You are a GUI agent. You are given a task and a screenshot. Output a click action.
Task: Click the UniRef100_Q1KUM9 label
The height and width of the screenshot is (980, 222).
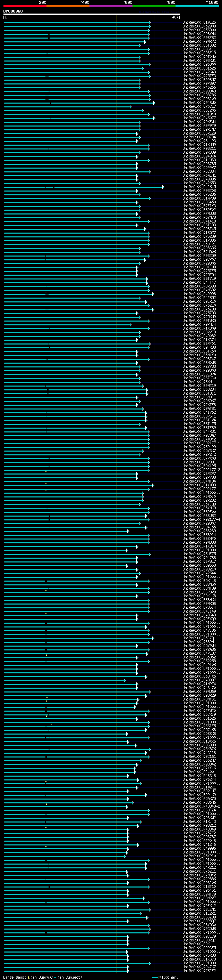click(x=199, y=145)
